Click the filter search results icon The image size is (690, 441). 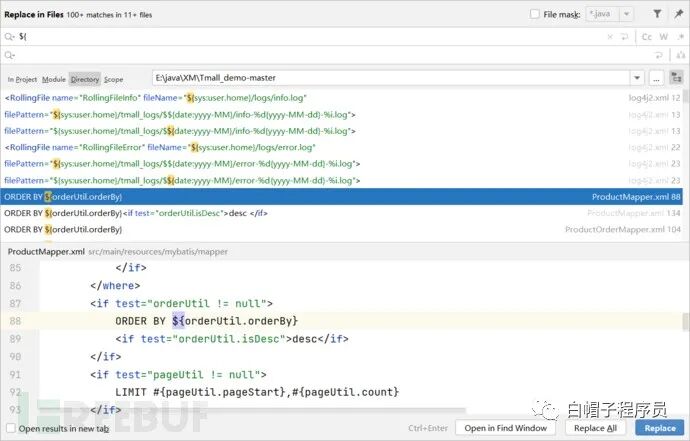pyautogui.click(x=657, y=14)
